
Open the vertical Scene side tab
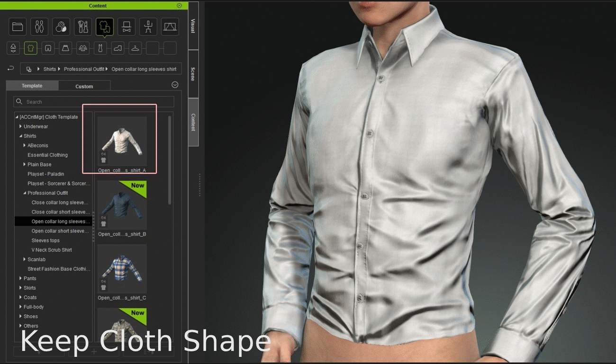(193, 74)
